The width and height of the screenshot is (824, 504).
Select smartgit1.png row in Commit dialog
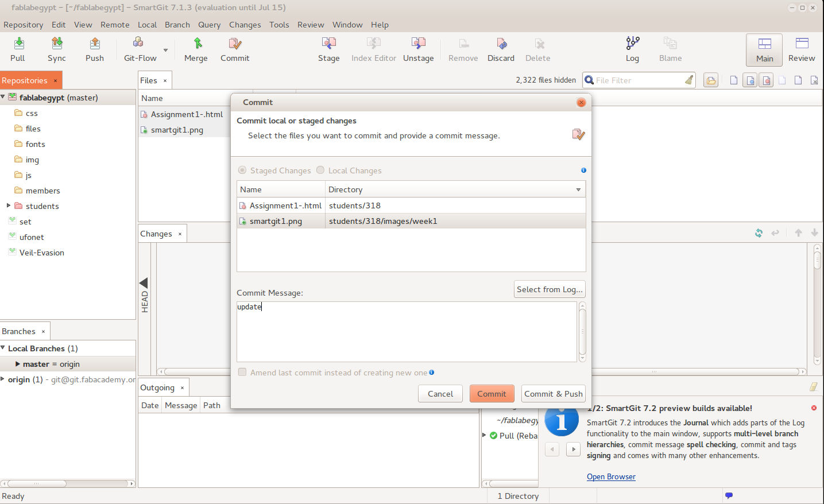(x=411, y=221)
